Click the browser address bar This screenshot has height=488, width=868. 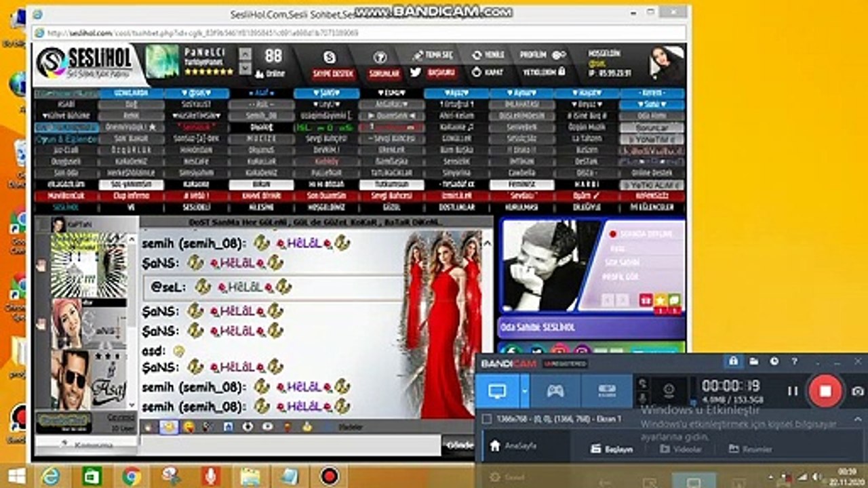point(359,33)
